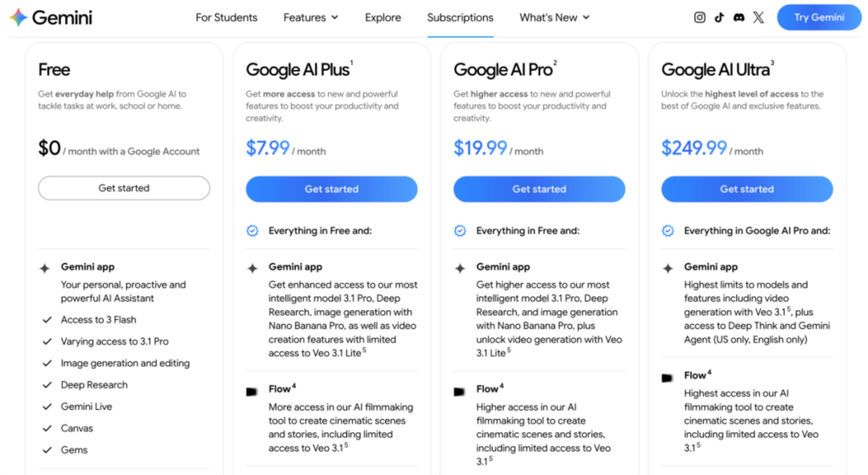Click the Flow icon in the Google AI Plus card

point(252,392)
